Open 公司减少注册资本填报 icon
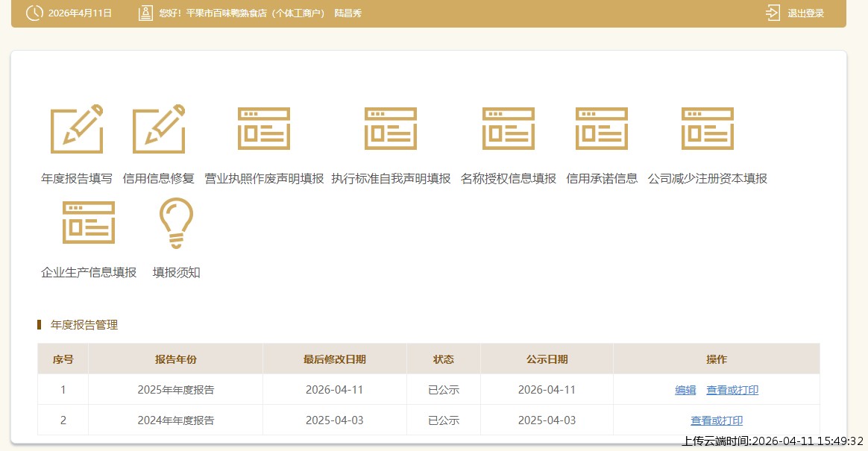The width and height of the screenshot is (868, 451). click(x=708, y=129)
